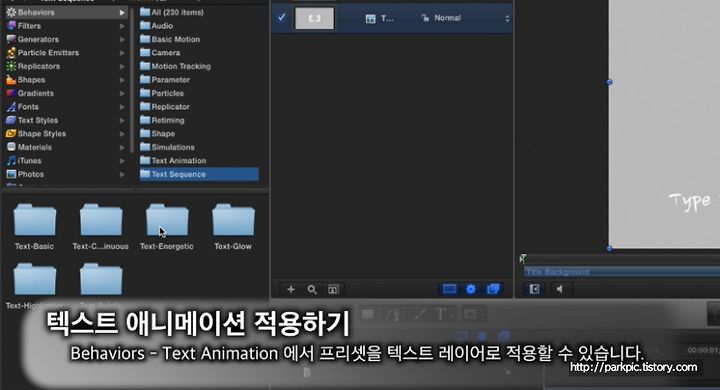
Task: Toggle the timing pane display button
Action: point(534,289)
